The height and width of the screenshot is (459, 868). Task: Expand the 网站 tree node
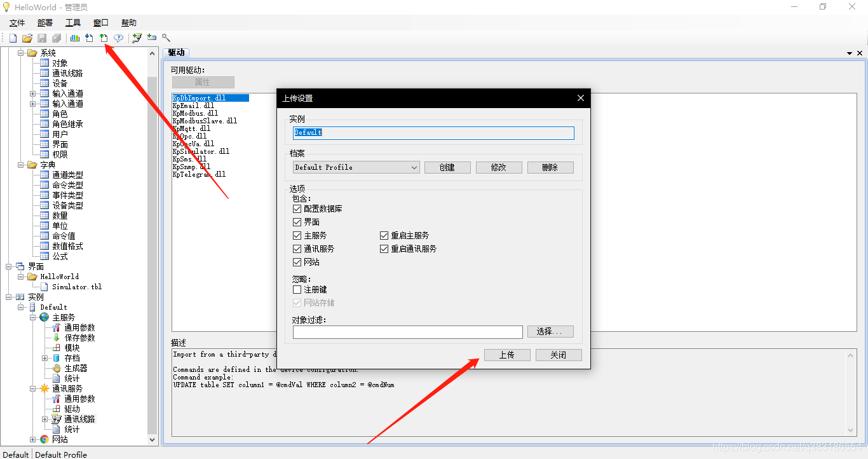click(x=33, y=439)
